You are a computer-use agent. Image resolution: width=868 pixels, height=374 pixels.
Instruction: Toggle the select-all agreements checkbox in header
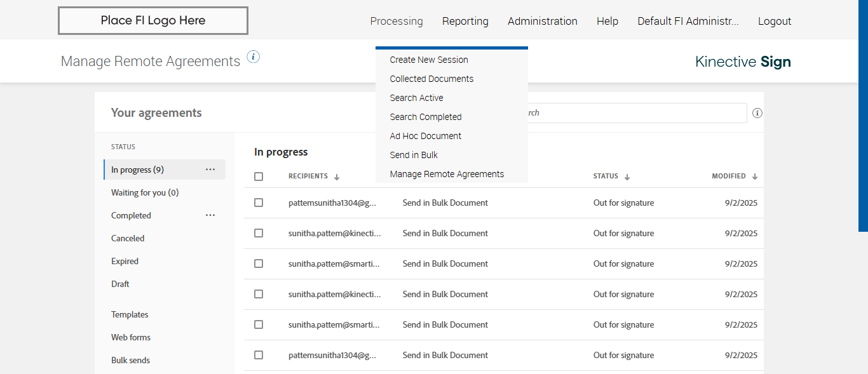(x=259, y=177)
